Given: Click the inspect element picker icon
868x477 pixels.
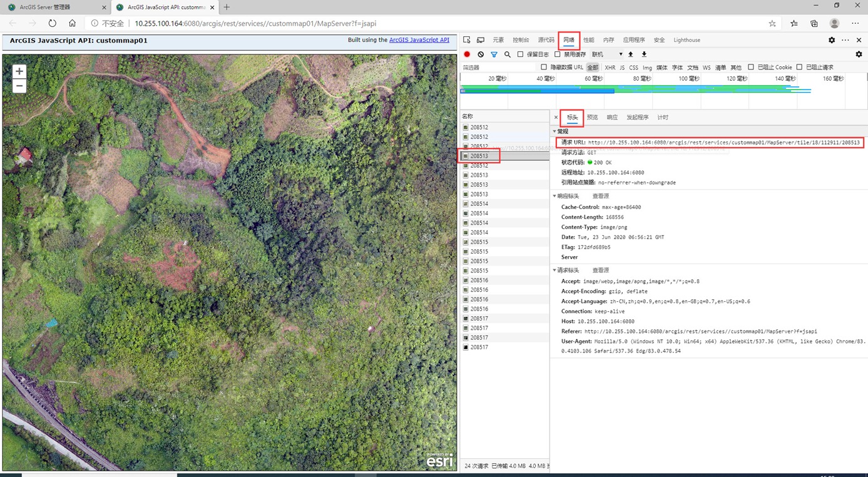Looking at the screenshot, I should pyautogui.click(x=467, y=40).
